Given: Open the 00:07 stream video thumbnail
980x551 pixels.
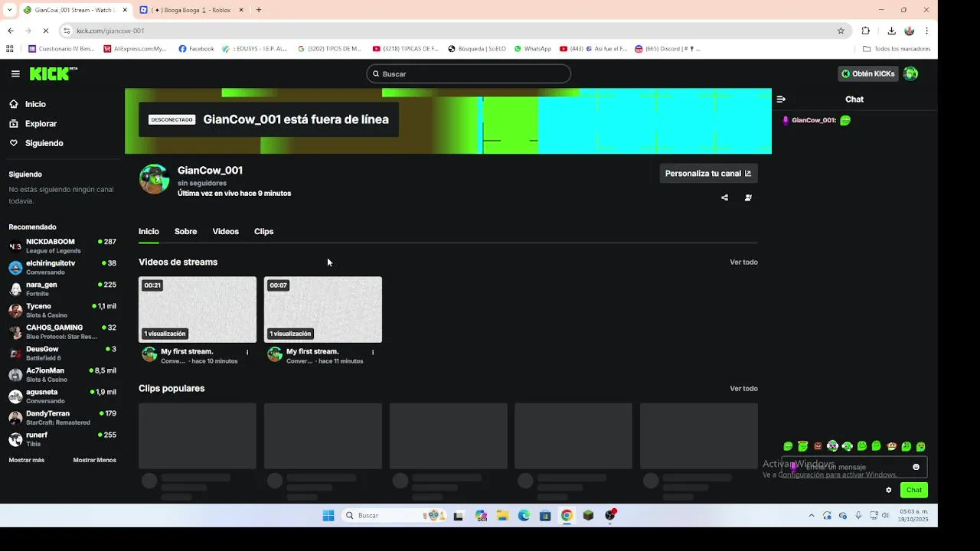Looking at the screenshot, I should pyautogui.click(x=323, y=310).
